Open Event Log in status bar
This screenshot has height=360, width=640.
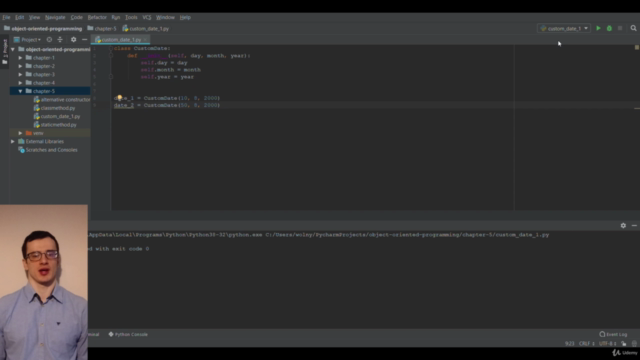[x=613, y=334]
